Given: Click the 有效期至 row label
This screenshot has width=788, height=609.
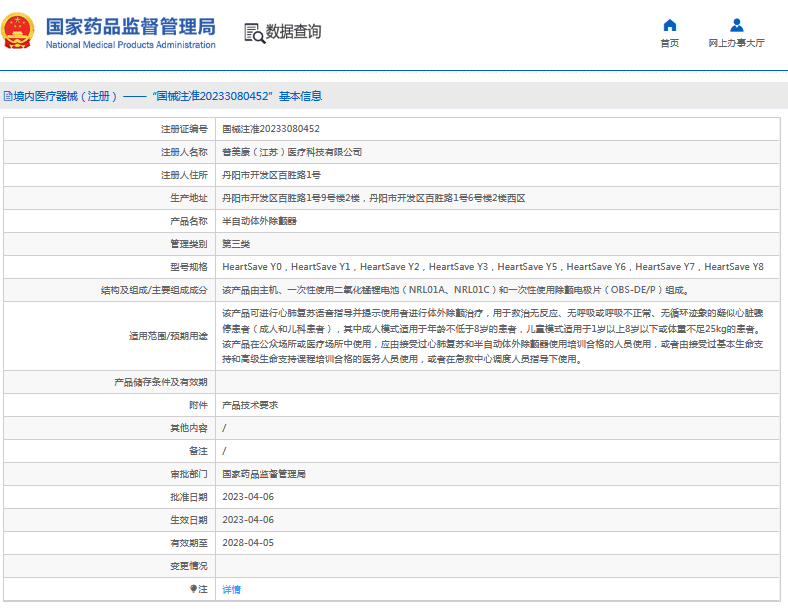Looking at the screenshot, I should click(x=188, y=543).
